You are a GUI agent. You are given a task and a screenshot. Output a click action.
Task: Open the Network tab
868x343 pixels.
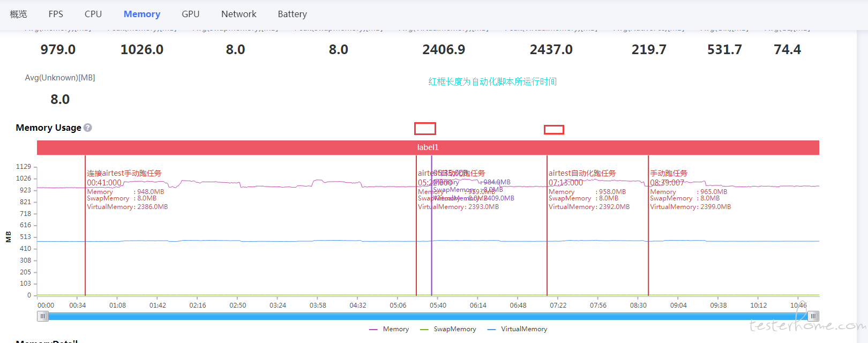[239, 14]
